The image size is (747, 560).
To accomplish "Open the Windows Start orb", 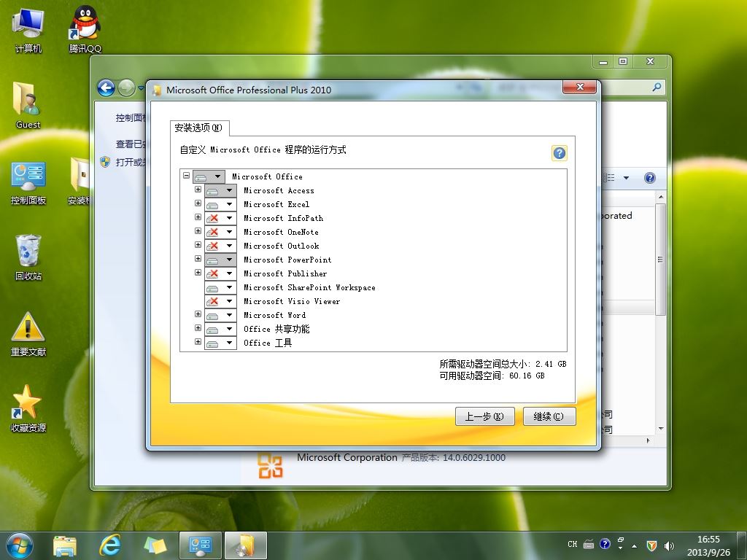I will coord(20,545).
